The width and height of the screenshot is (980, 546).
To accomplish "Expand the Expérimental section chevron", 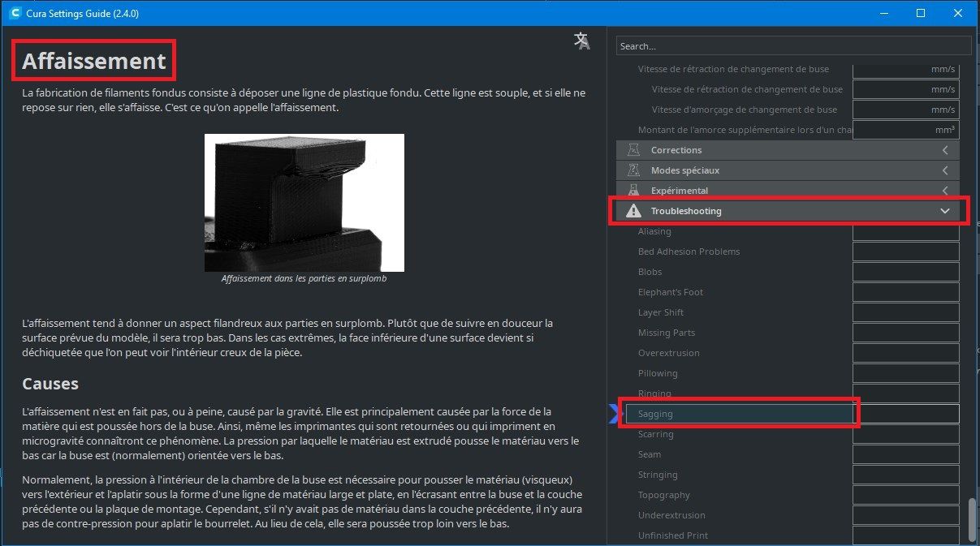I will coord(945,191).
